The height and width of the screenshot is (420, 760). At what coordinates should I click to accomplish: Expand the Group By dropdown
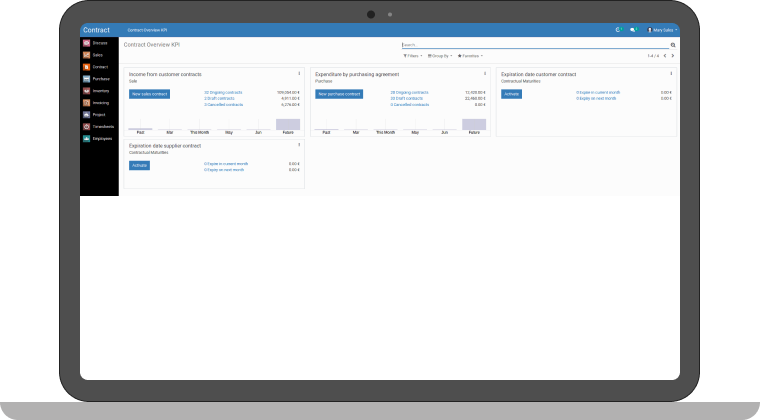pos(440,56)
